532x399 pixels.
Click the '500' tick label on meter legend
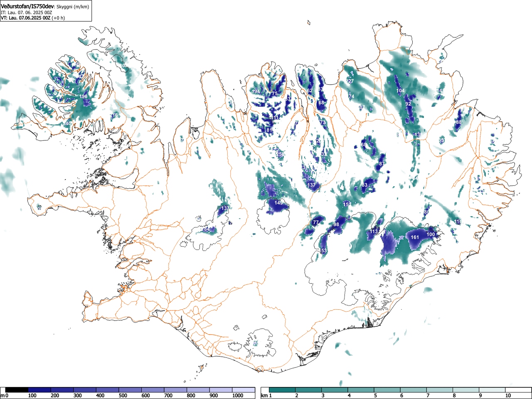pyautogui.click(x=123, y=396)
